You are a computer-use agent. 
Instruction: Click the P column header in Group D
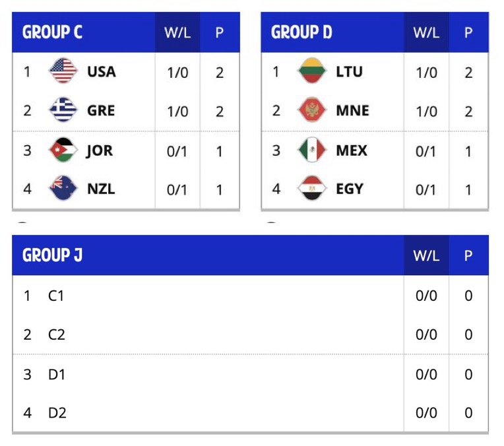[468, 32]
